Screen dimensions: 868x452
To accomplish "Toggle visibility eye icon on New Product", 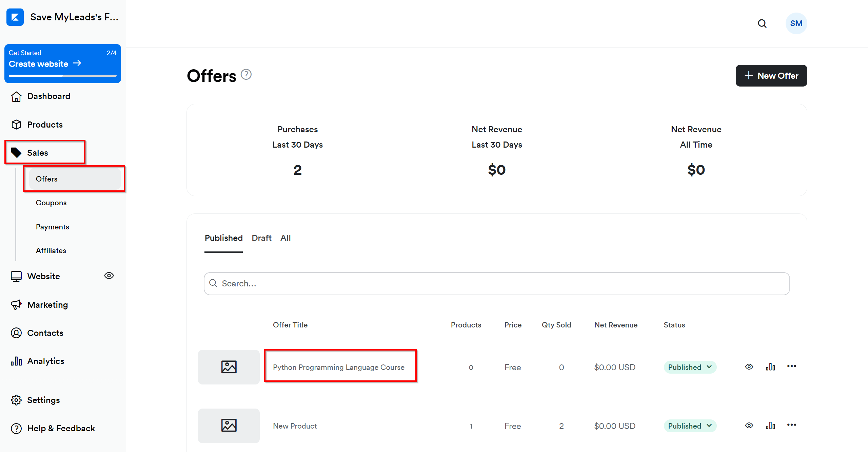I will tap(749, 426).
